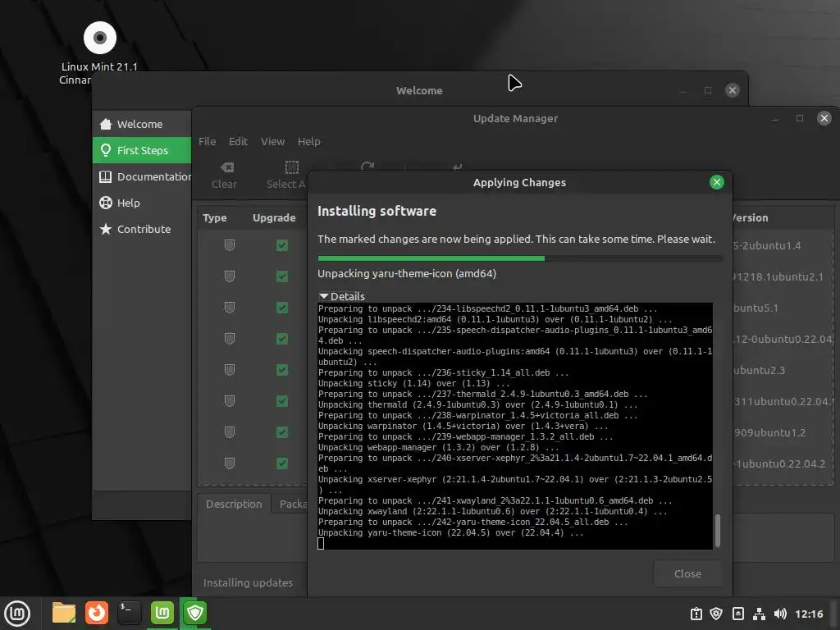Open the network connection tray icon

click(x=759, y=614)
